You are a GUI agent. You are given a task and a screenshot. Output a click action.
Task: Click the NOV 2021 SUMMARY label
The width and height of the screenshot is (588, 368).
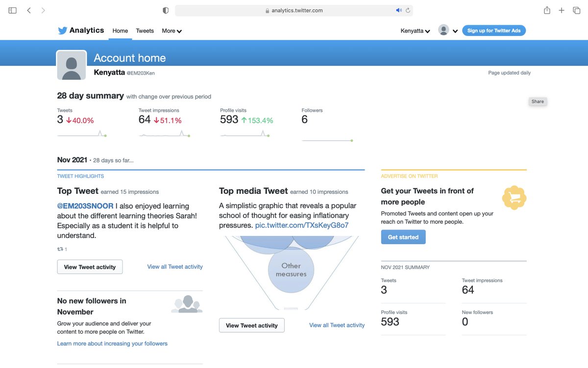pos(405,267)
